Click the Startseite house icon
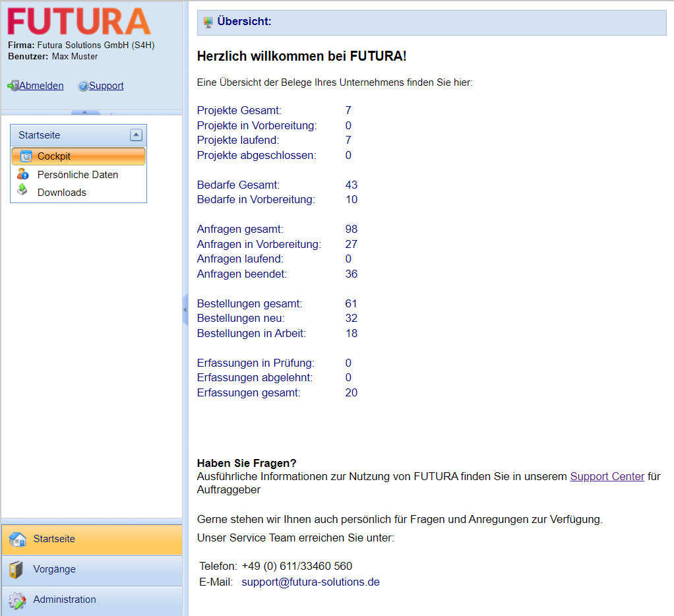Viewport: 674px width, 616px height. (x=17, y=539)
